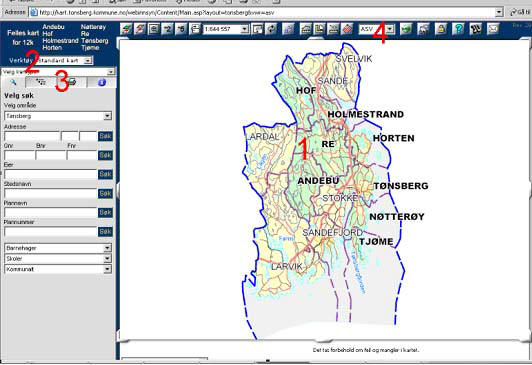Click the help question mark icon
The width and height of the screenshot is (532, 365).
[458, 29]
